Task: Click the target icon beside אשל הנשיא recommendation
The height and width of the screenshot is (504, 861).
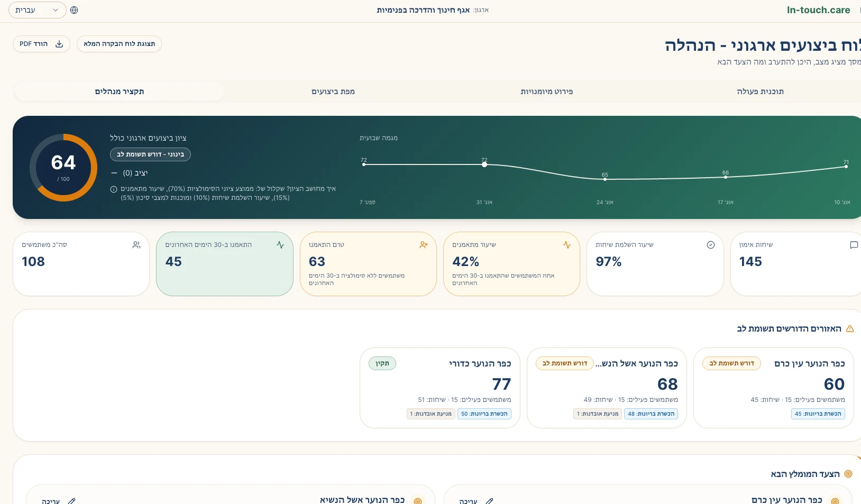Action: 418,501
